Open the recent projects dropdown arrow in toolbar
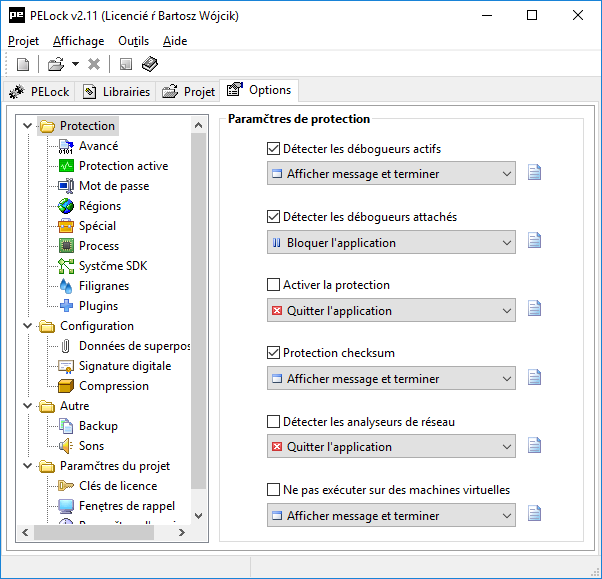Viewport: 602px width, 579px height. point(76,64)
